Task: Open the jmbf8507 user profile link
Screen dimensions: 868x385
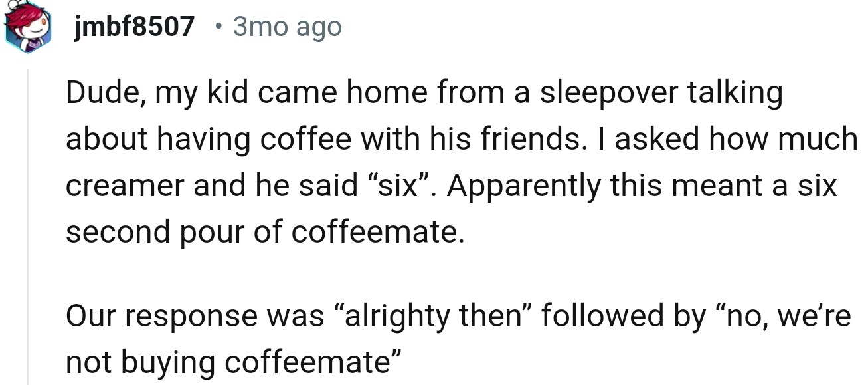Action: point(135,27)
